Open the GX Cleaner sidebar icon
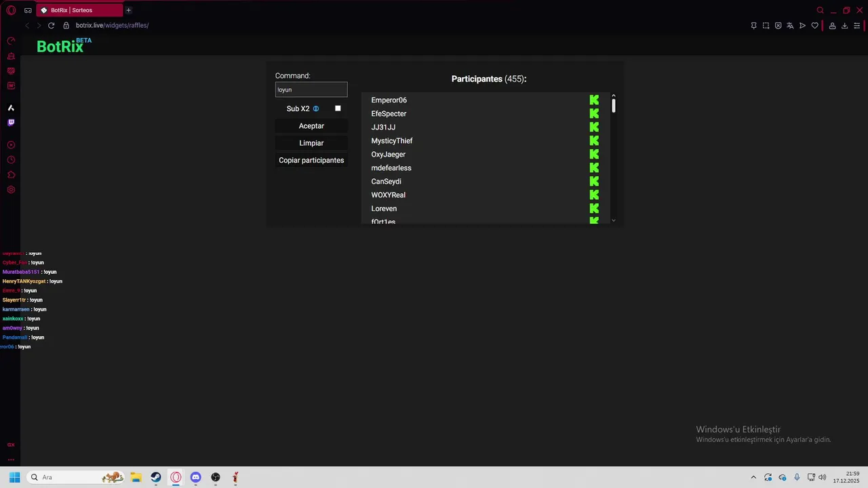868x488 pixels. point(11,56)
